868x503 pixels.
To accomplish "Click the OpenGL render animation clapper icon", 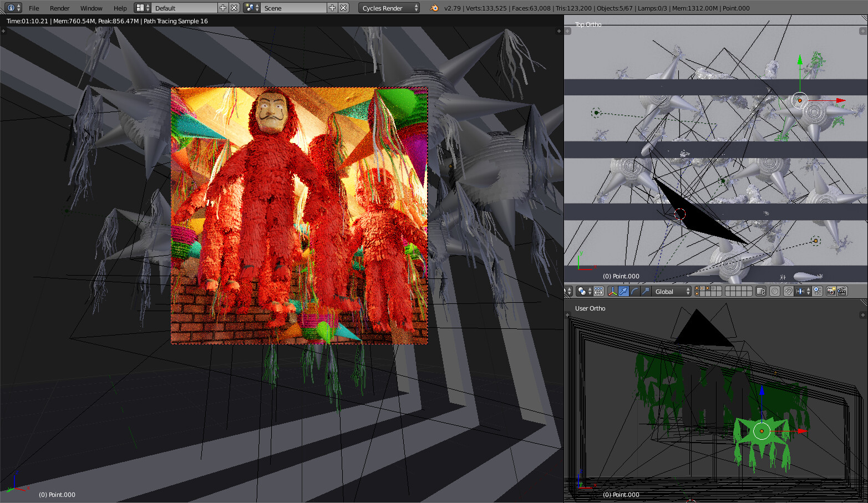I will (x=842, y=291).
